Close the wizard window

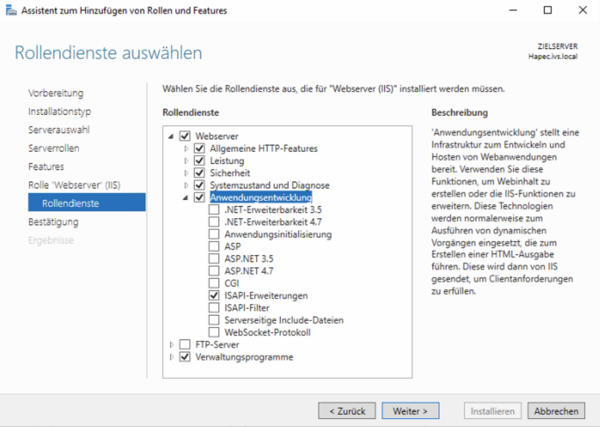click(x=582, y=10)
